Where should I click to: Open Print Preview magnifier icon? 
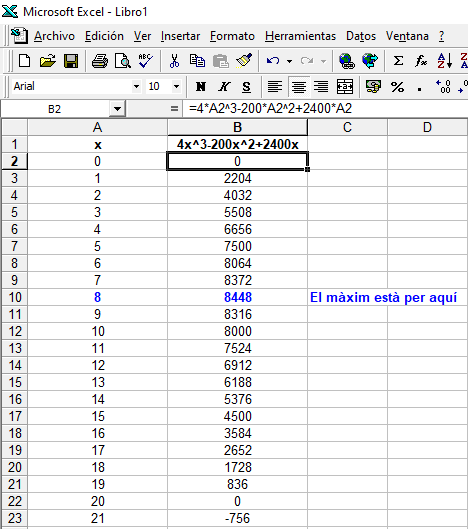pyautogui.click(x=122, y=61)
